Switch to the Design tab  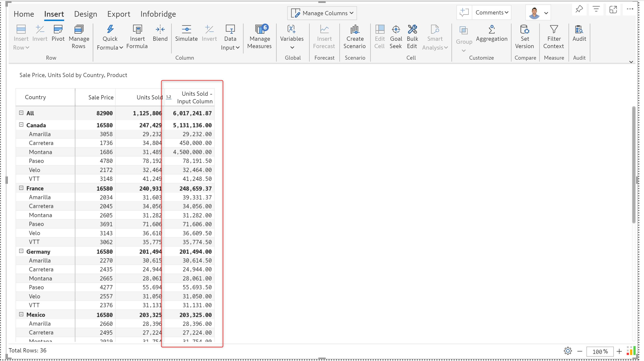pos(85,14)
